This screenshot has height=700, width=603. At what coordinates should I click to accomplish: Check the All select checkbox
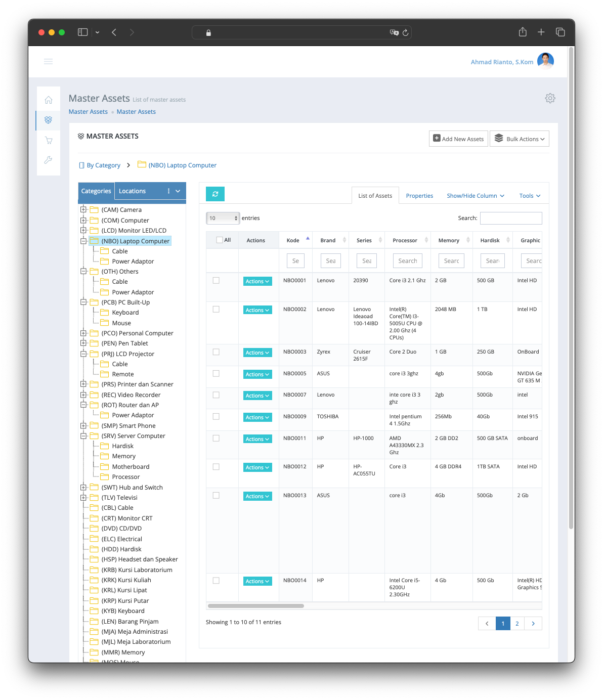(220, 240)
